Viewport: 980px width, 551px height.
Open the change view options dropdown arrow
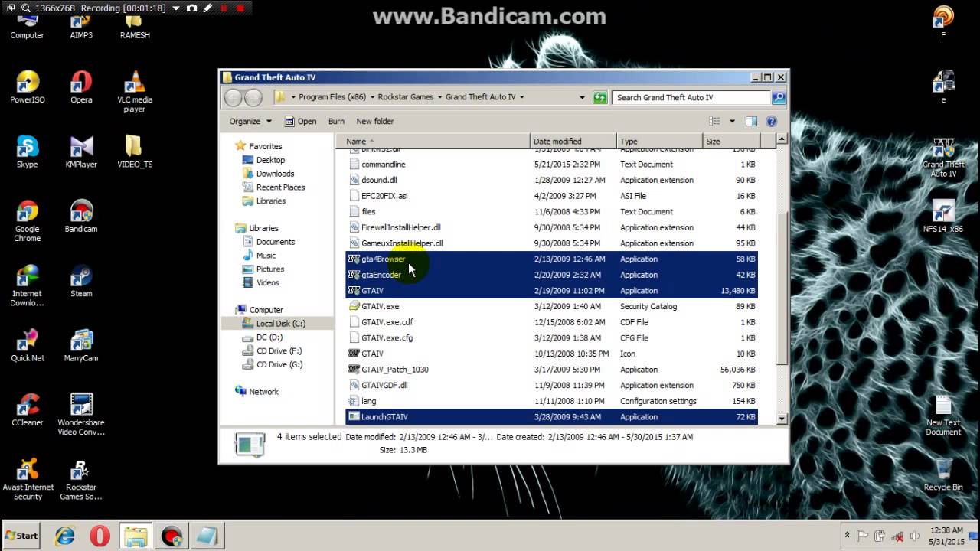(732, 121)
